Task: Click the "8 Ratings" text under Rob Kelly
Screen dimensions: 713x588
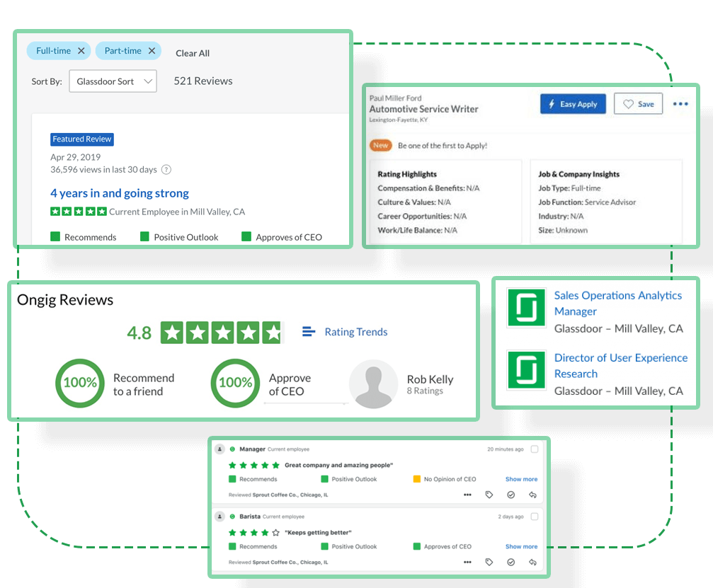Action: coord(425,391)
